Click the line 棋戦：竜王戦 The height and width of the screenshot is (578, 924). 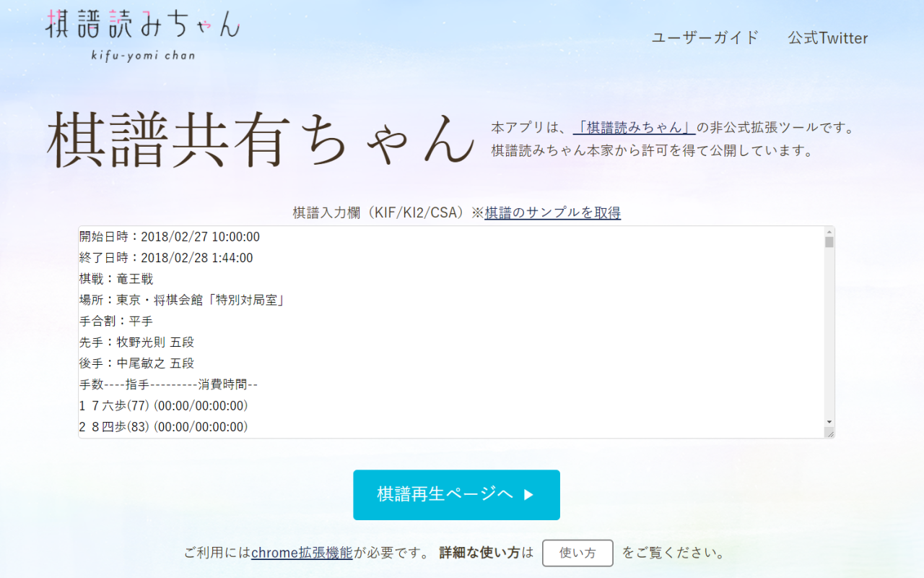[116, 279]
